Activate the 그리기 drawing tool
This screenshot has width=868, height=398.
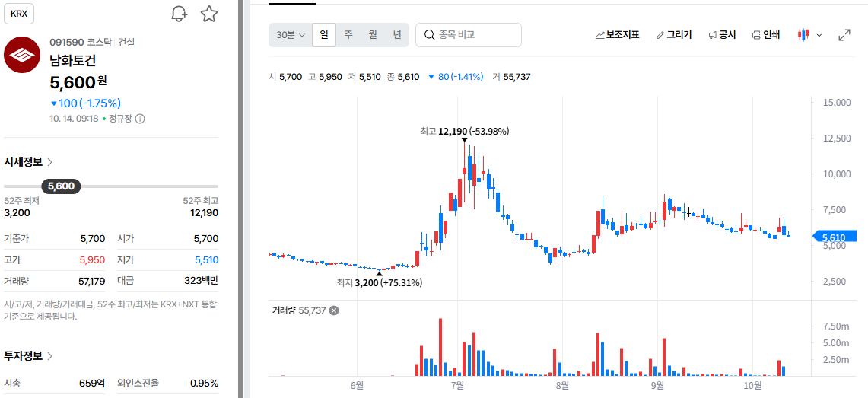[x=674, y=35]
